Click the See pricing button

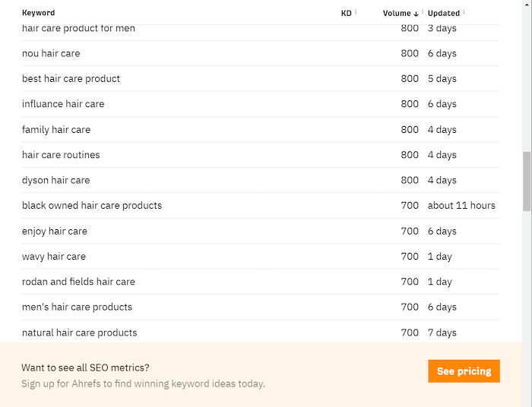tap(464, 371)
